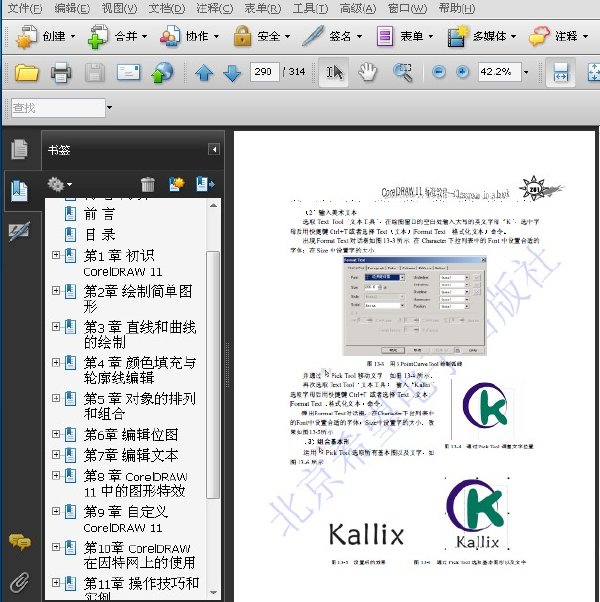Viewport: 600px width, 602px height.
Task: Open the Bookmarks panel icon in sidebar
Action: click(x=19, y=190)
